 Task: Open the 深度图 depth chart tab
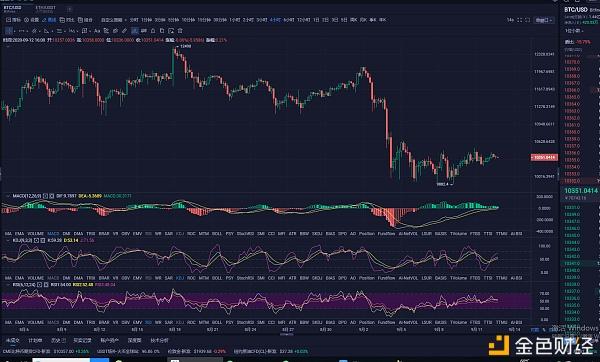click(134, 340)
